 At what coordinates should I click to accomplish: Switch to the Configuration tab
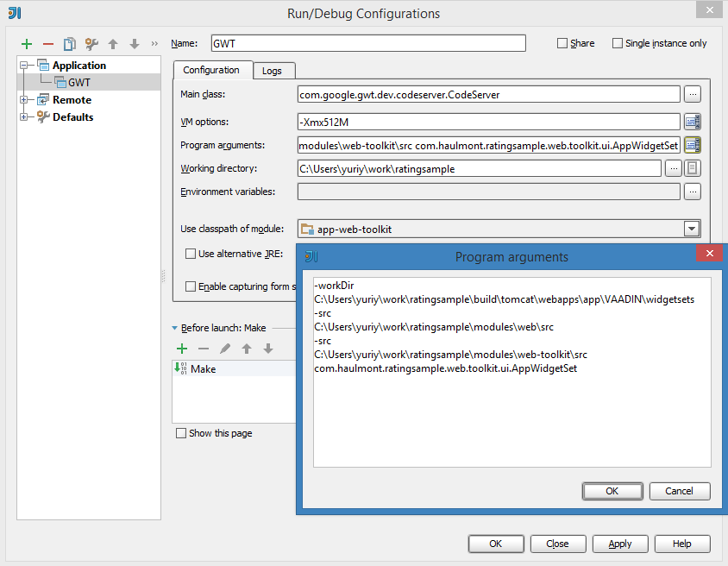211,70
